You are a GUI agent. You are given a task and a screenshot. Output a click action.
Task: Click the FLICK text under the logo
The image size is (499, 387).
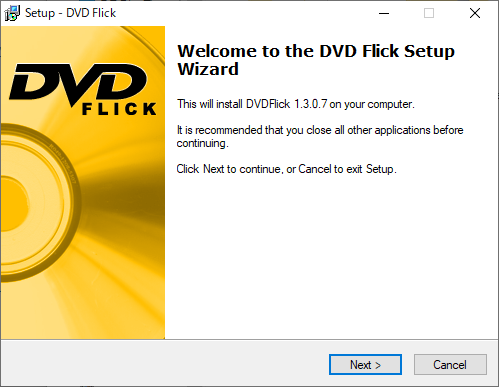pyautogui.click(x=119, y=109)
